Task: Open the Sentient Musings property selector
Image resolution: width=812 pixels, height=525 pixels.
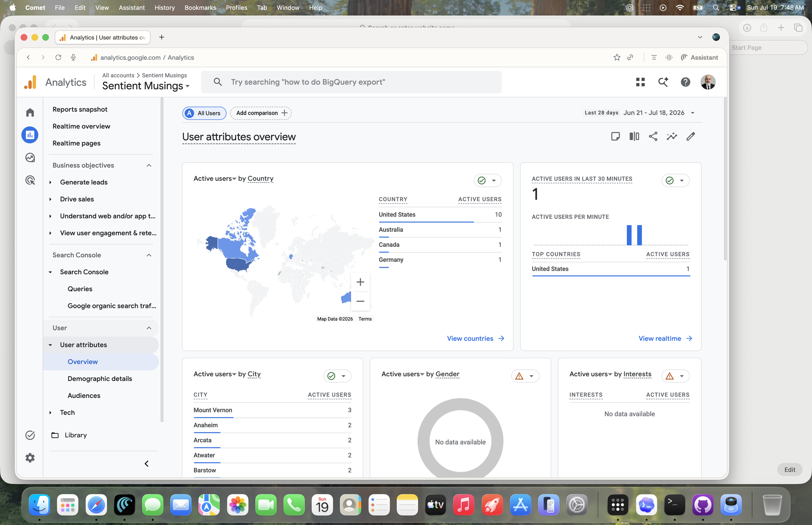Action: point(146,86)
